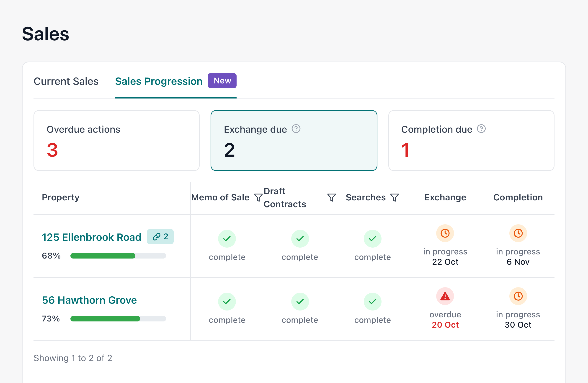Click the New badge on Sales Progression

pos(222,80)
